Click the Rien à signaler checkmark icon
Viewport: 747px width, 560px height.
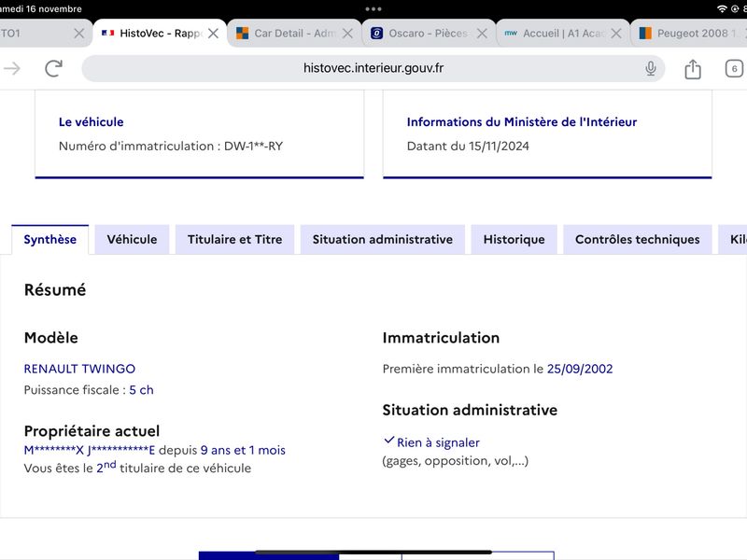coord(388,441)
